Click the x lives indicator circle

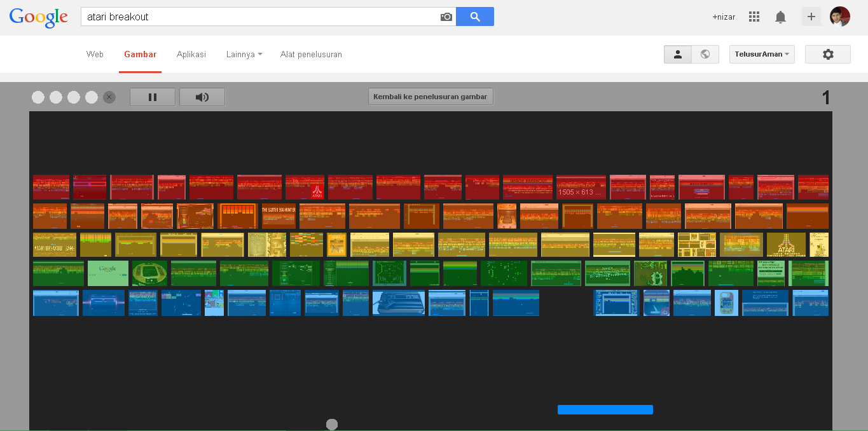pyautogui.click(x=109, y=97)
